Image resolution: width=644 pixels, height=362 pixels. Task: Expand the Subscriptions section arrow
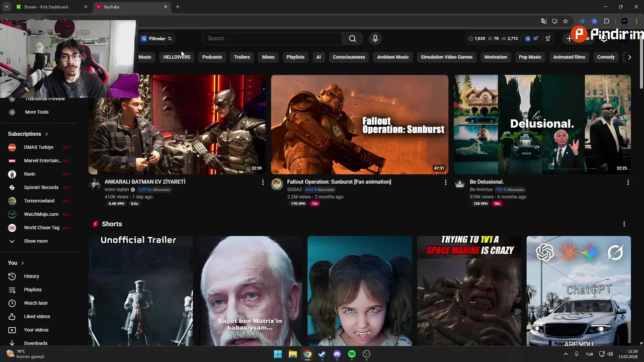click(x=47, y=134)
